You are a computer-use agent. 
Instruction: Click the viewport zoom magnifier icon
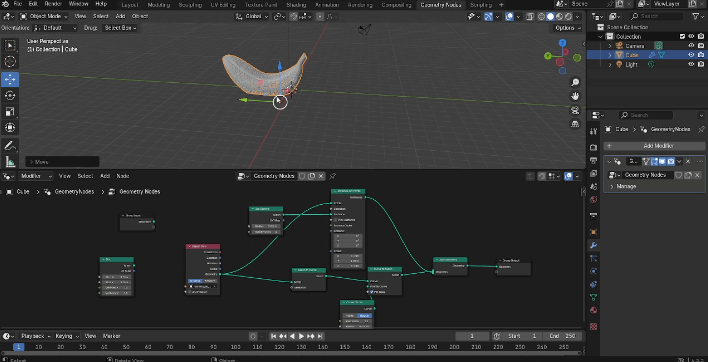pyautogui.click(x=575, y=83)
